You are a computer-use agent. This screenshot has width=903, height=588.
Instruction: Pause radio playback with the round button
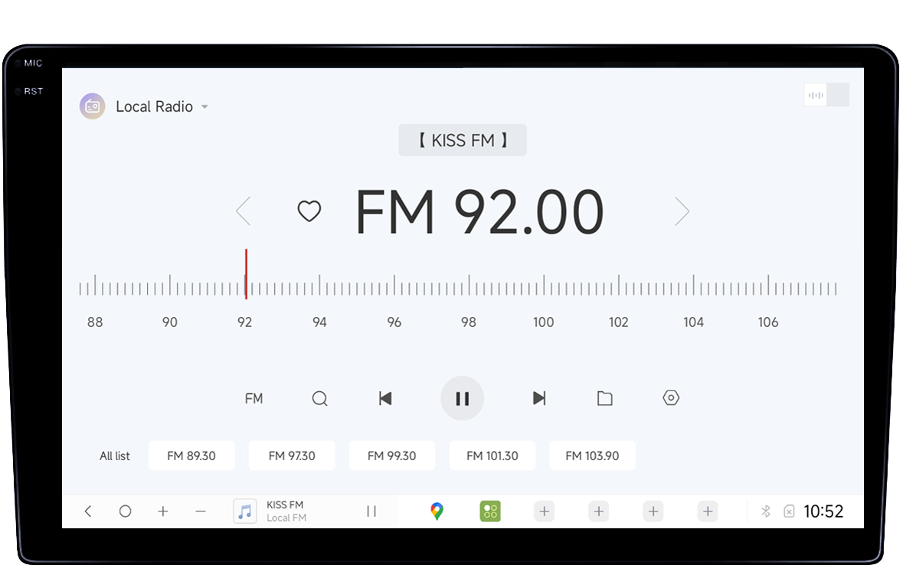(x=463, y=399)
